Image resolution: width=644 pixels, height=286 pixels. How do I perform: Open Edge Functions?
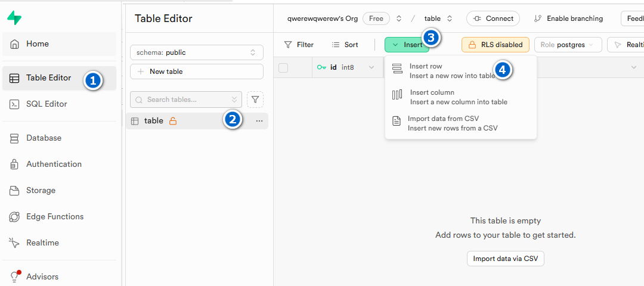[x=54, y=217]
